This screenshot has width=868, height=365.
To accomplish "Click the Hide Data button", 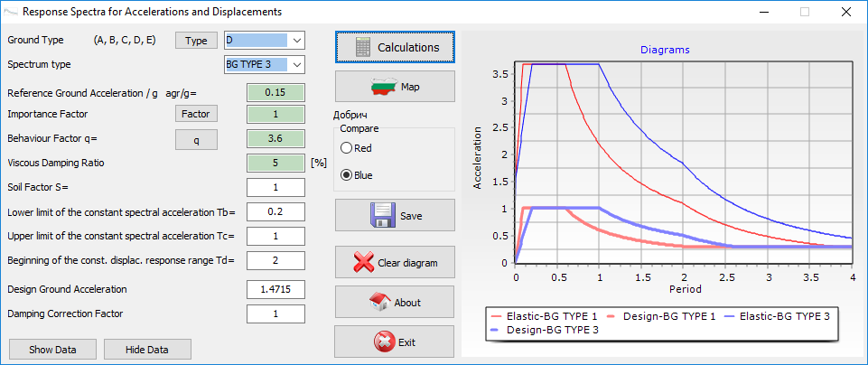I will click(148, 350).
